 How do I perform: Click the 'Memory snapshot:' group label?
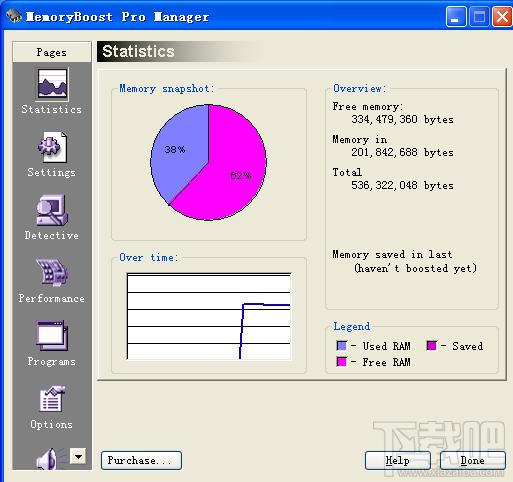pyautogui.click(x=167, y=89)
